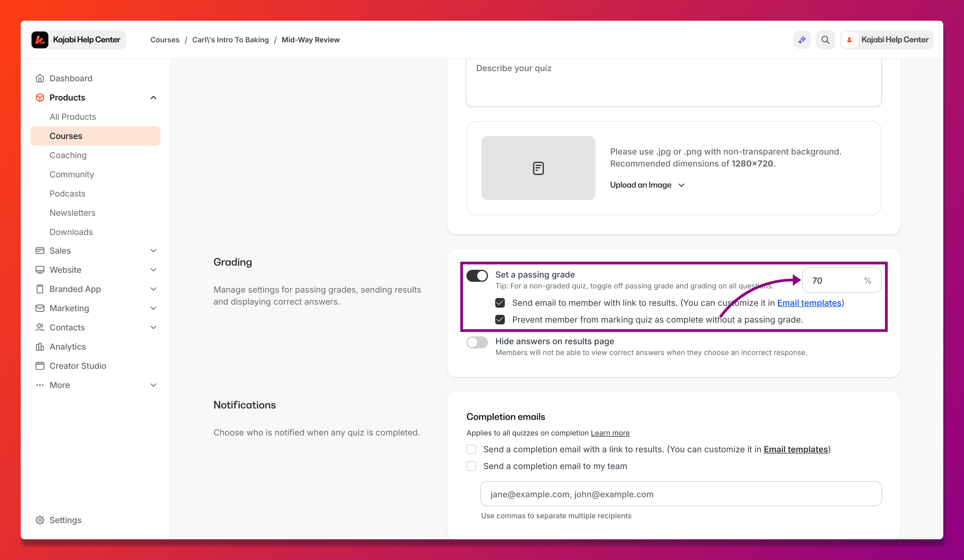Viewport: 964px width, 560px height.
Task: Enable Hide answers on results page toggle
Action: coord(477,342)
